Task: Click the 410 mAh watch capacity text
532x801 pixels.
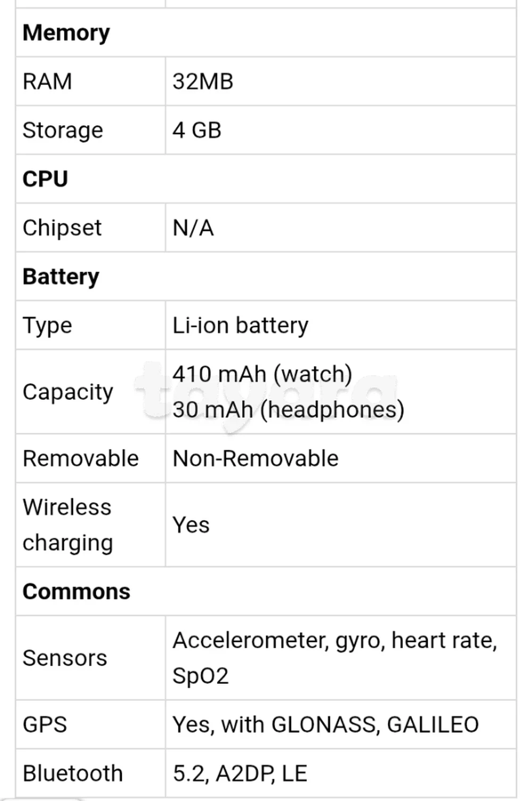Action: point(262,374)
